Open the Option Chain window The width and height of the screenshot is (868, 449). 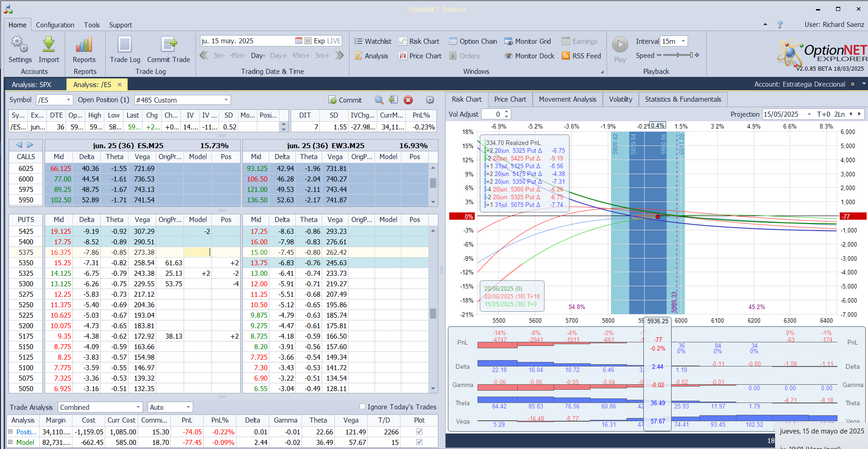(x=473, y=41)
